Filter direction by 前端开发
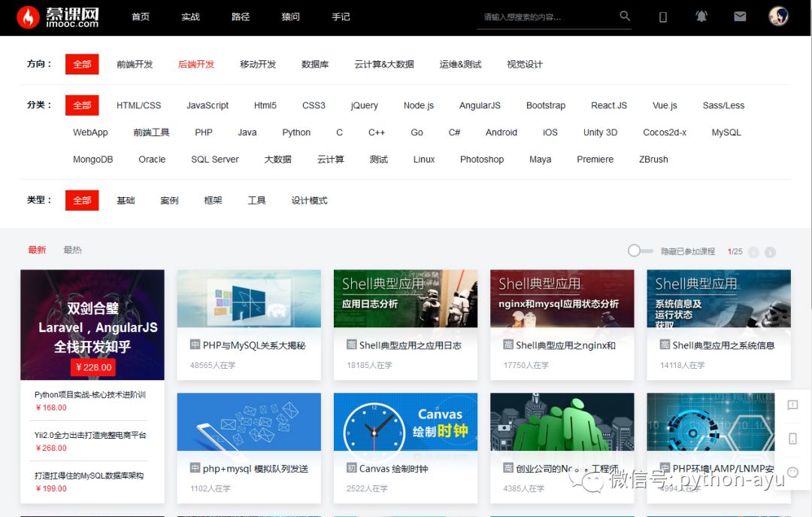The height and width of the screenshot is (517, 812). click(135, 64)
